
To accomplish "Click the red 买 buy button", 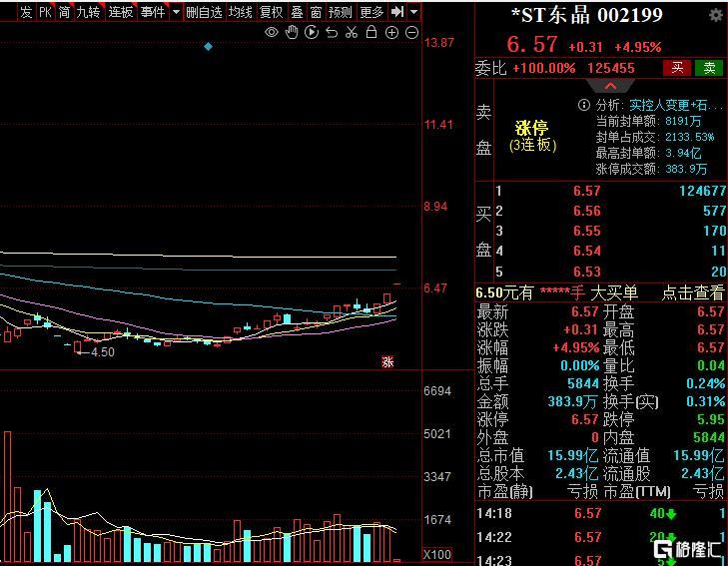I will click(x=677, y=68).
